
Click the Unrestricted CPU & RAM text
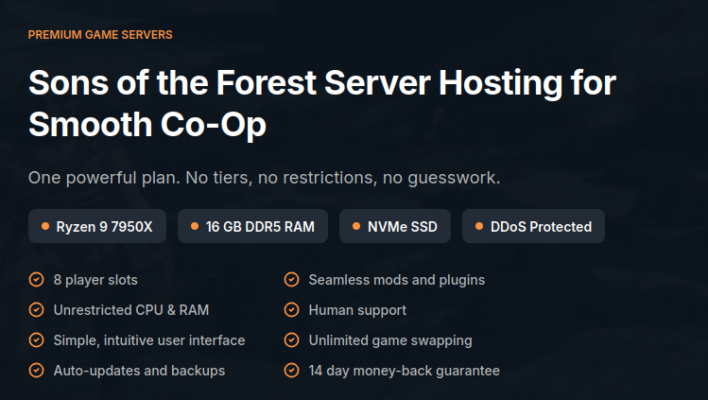[131, 310]
